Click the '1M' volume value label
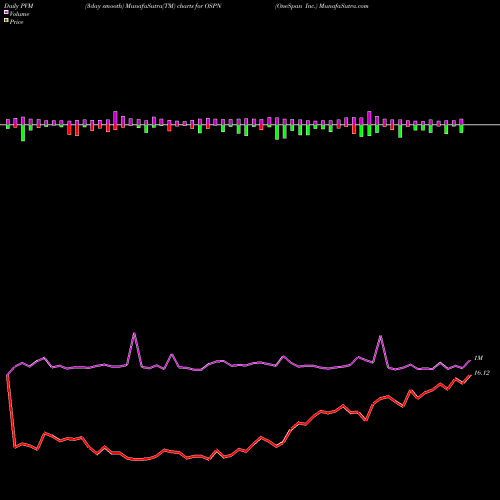Image resolution: width=500 pixels, height=500 pixels. click(478, 358)
